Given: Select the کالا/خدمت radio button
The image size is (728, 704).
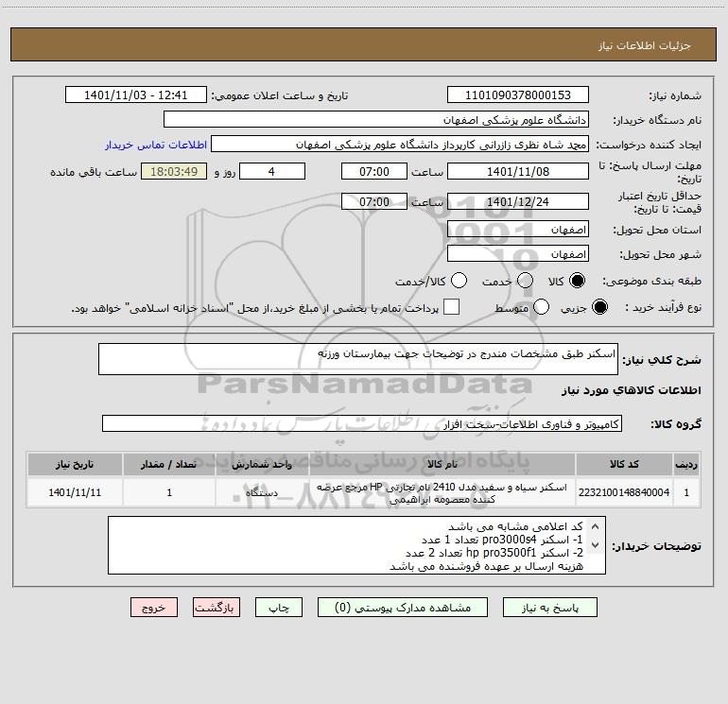Looking at the screenshot, I should pos(459,281).
